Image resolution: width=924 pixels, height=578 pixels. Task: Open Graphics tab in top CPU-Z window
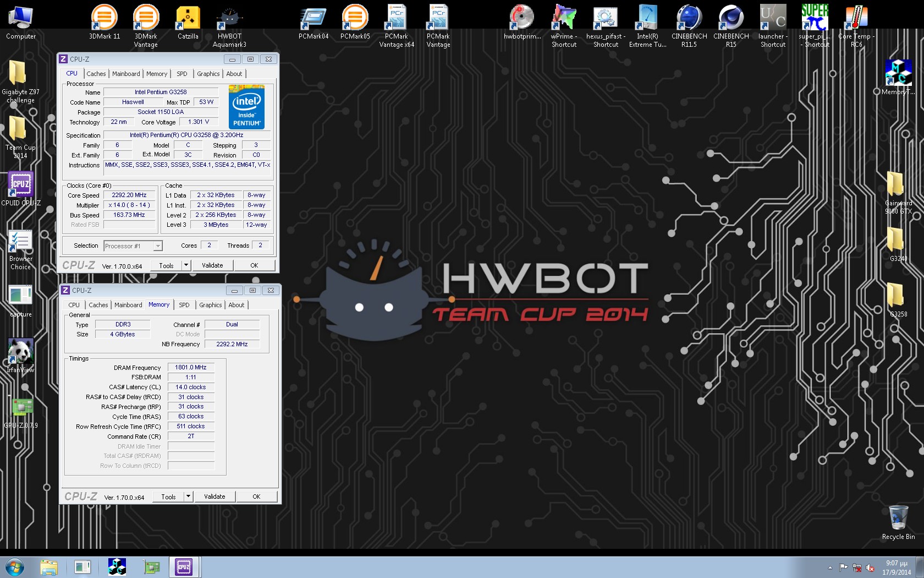coord(208,74)
